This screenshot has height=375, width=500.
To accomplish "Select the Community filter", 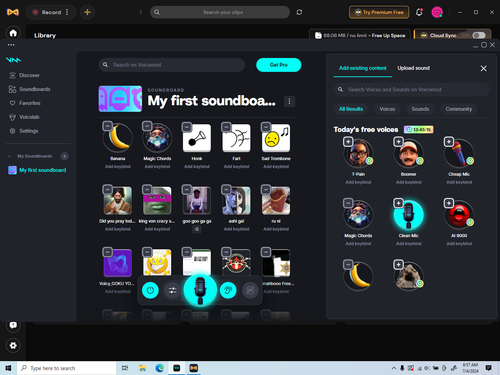I will coord(459,109).
